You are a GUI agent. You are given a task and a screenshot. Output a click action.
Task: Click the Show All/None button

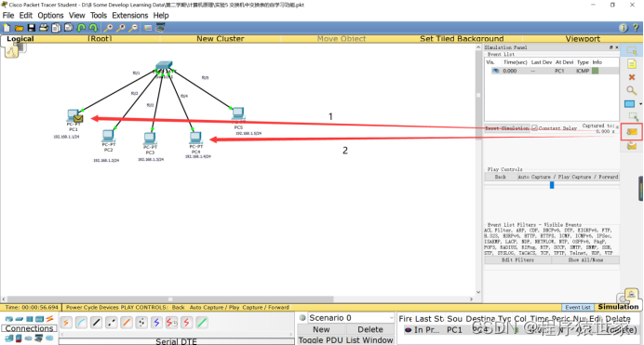click(x=585, y=260)
